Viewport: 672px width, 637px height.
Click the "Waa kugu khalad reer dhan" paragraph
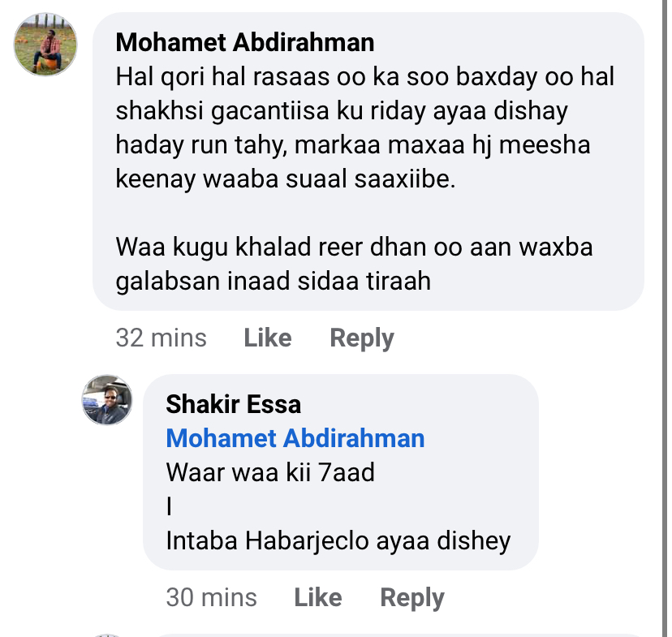(354, 247)
